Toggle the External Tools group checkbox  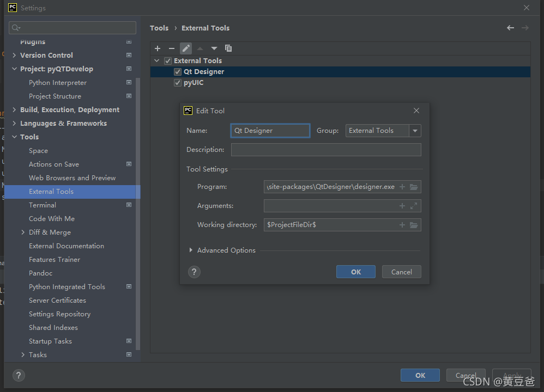pos(168,61)
